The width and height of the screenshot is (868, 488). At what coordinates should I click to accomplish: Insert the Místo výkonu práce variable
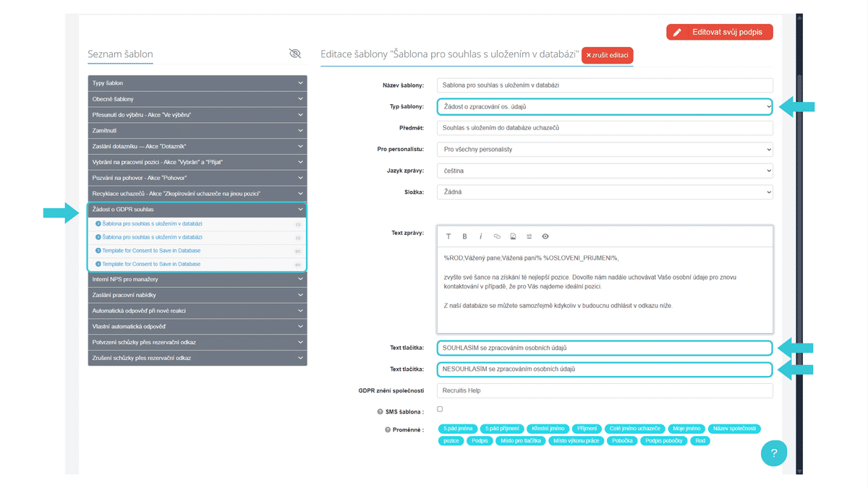click(x=576, y=440)
